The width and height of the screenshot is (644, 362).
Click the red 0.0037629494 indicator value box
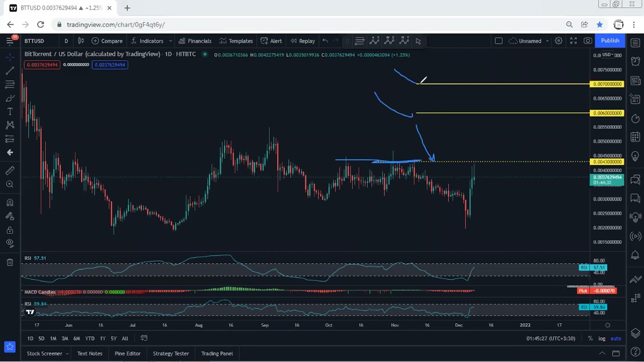[x=43, y=65]
